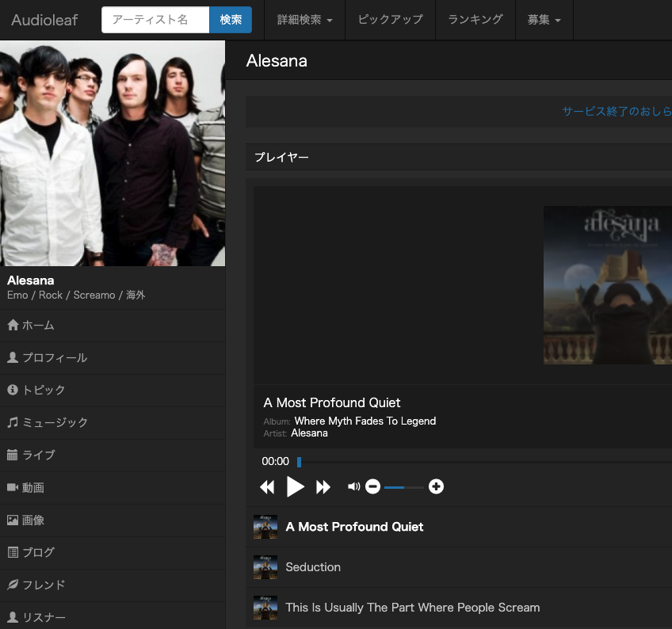Screen dimensions: 672x629
Task: Click the Alesana band photo
Action: 113,154
